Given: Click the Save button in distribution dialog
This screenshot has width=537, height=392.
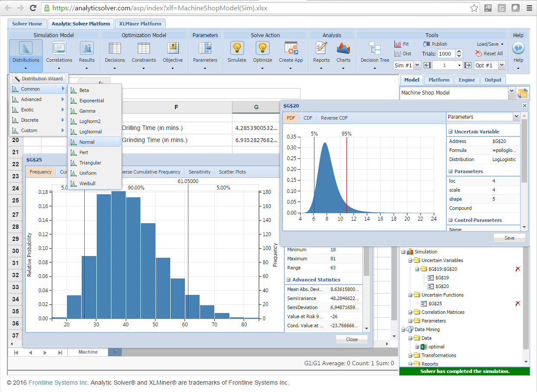Looking at the screenshot, I should click(509, 238).
